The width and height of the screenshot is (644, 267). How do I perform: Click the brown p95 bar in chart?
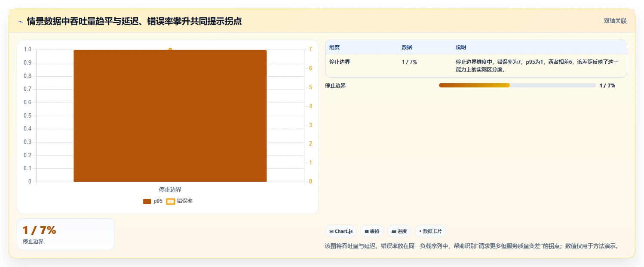(x=170, y=116)
